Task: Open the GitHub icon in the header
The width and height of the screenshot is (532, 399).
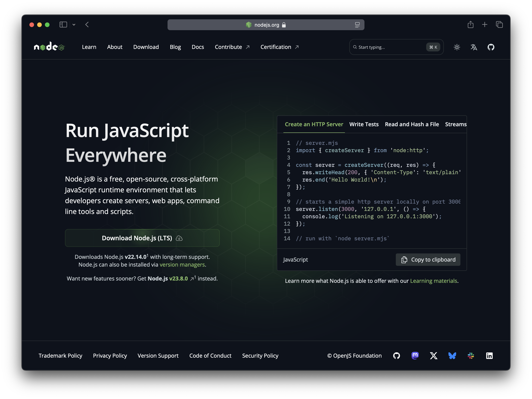Action: pyautogui.click(x=491, y=47)
